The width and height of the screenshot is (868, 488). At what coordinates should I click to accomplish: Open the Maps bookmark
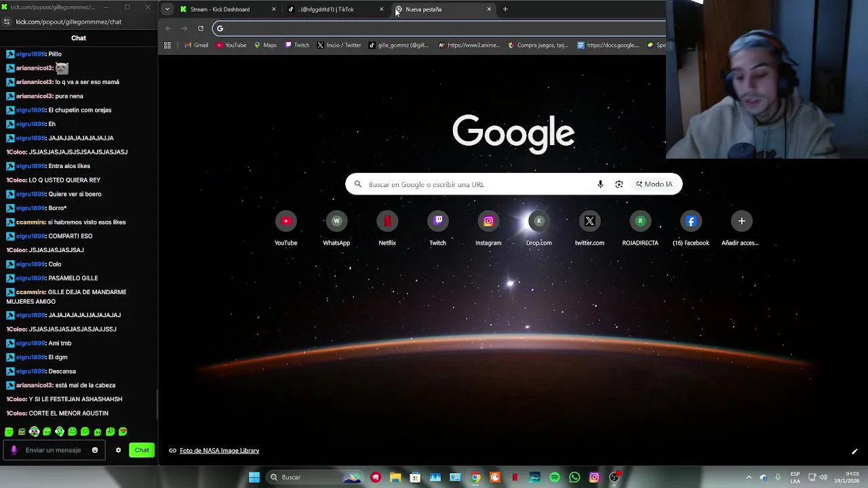tap(265, 45)
